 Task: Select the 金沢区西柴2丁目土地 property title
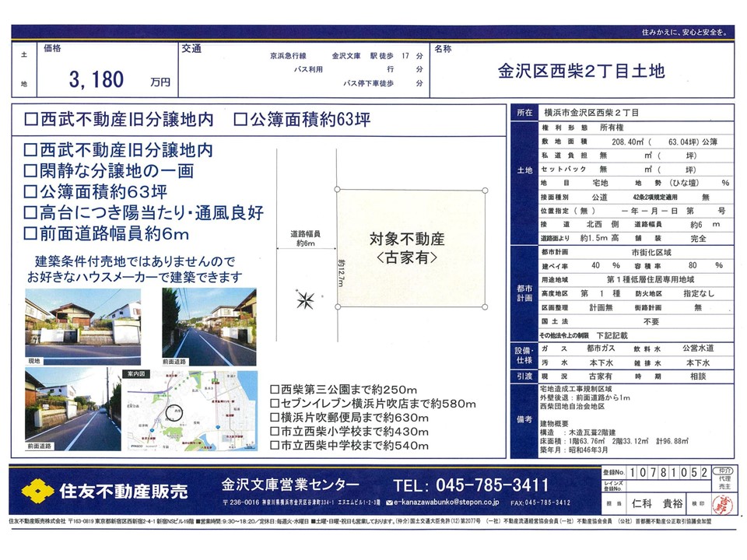(580, 71)
